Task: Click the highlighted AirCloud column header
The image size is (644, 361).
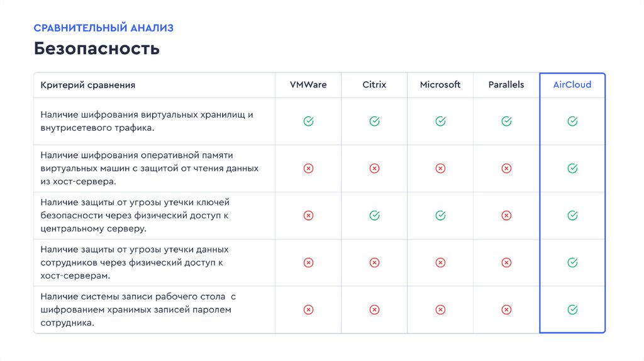Action: point(572,85)
